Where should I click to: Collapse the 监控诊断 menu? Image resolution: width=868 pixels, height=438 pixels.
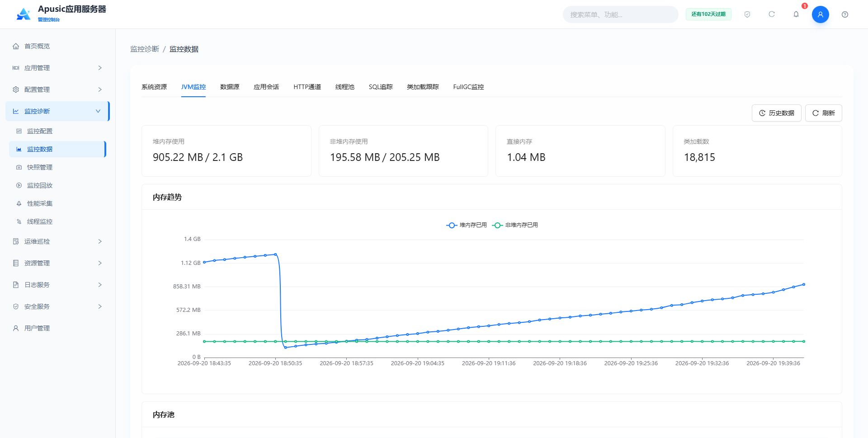click(57, 111)
